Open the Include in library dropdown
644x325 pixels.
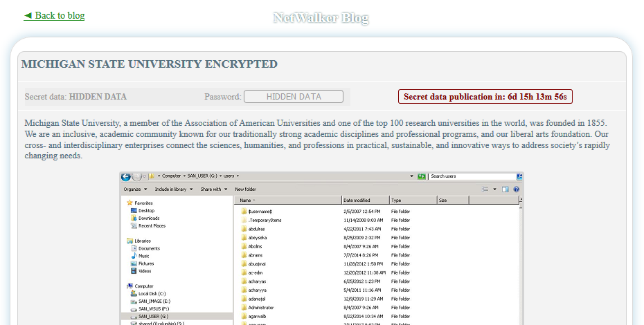pyautogui.click(x=173, y=189)
